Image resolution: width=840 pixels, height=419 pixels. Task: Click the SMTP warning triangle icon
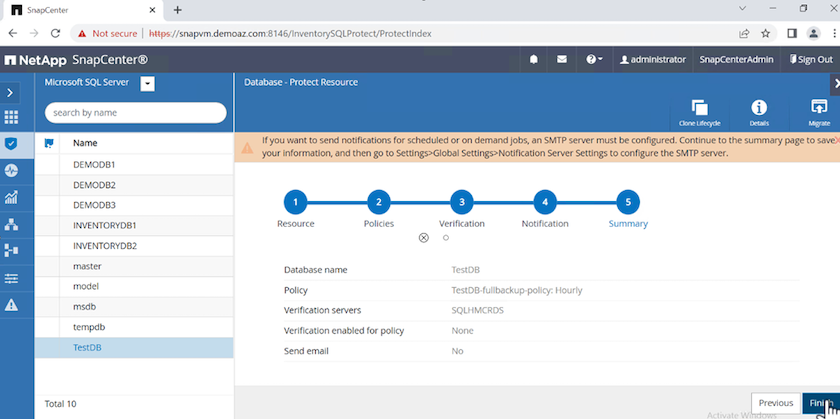tap(247, 148)
